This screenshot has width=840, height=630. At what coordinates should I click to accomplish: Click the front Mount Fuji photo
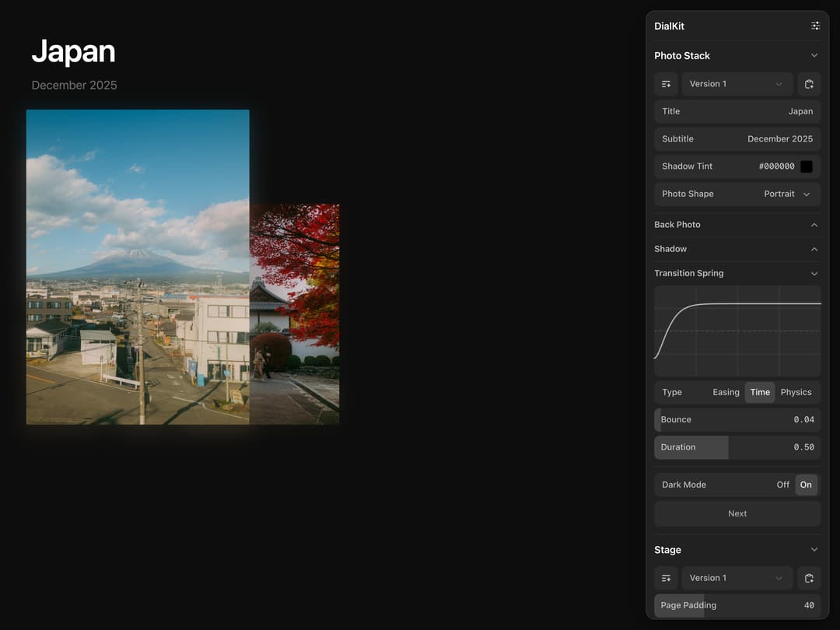[138, 267]
